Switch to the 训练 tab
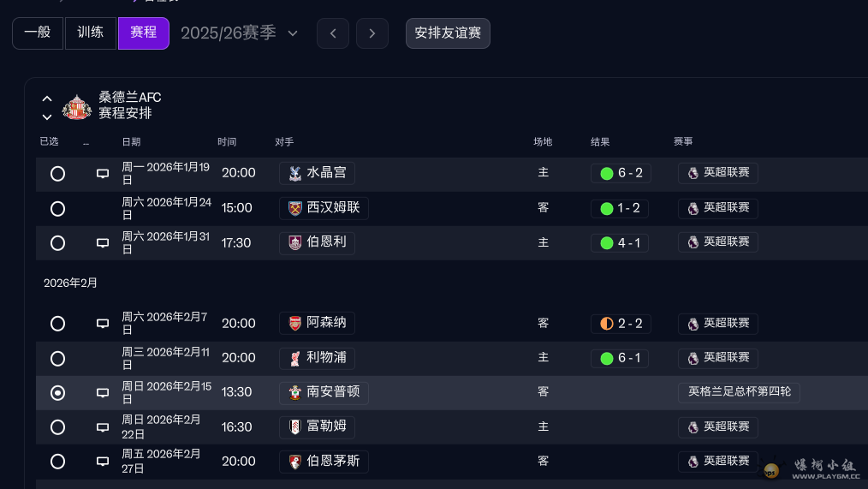This screenshot has width=868, height=489. point(91,33)
